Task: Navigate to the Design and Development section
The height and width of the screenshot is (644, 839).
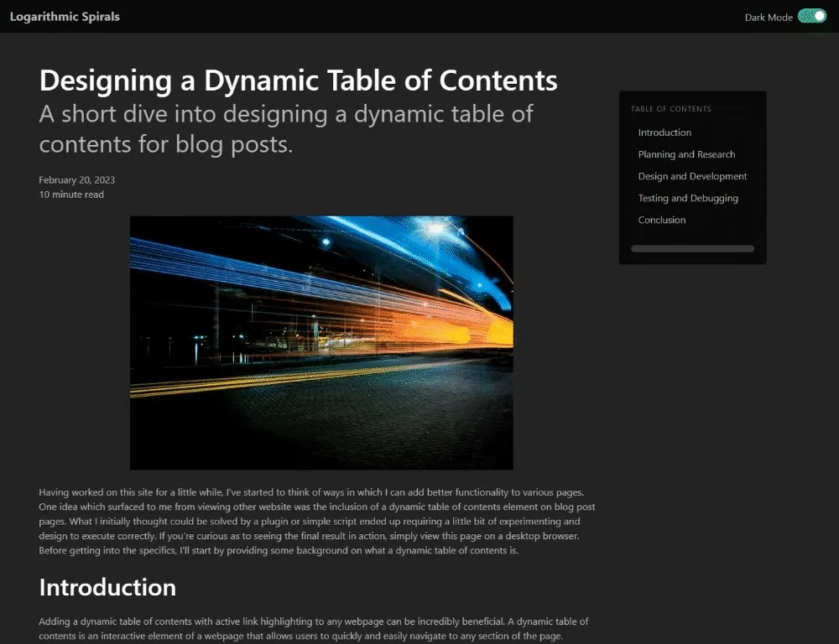Action: (692, 176)
